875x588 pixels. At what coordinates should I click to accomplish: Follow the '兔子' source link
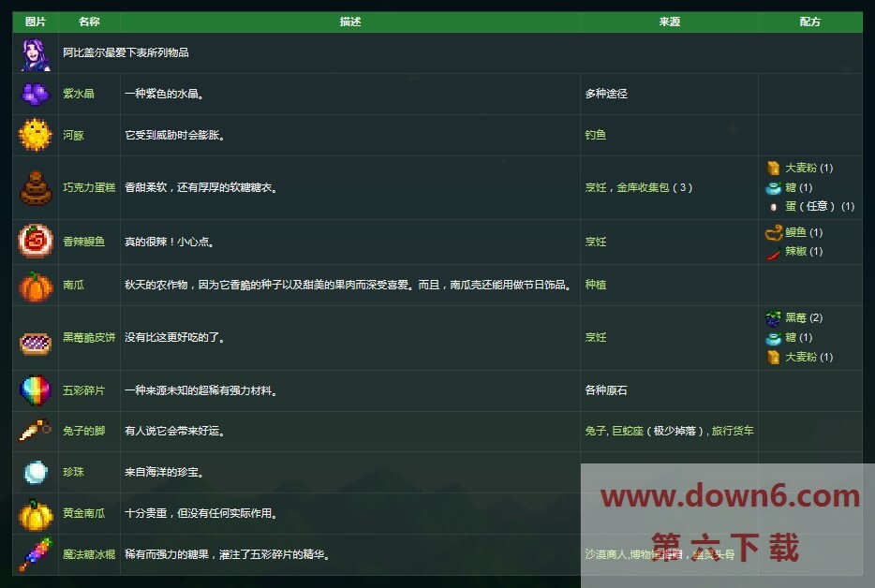click(x=595, y=432)
